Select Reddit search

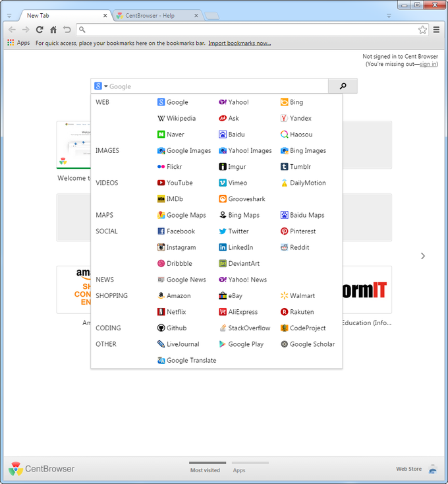tap(294, 247)
